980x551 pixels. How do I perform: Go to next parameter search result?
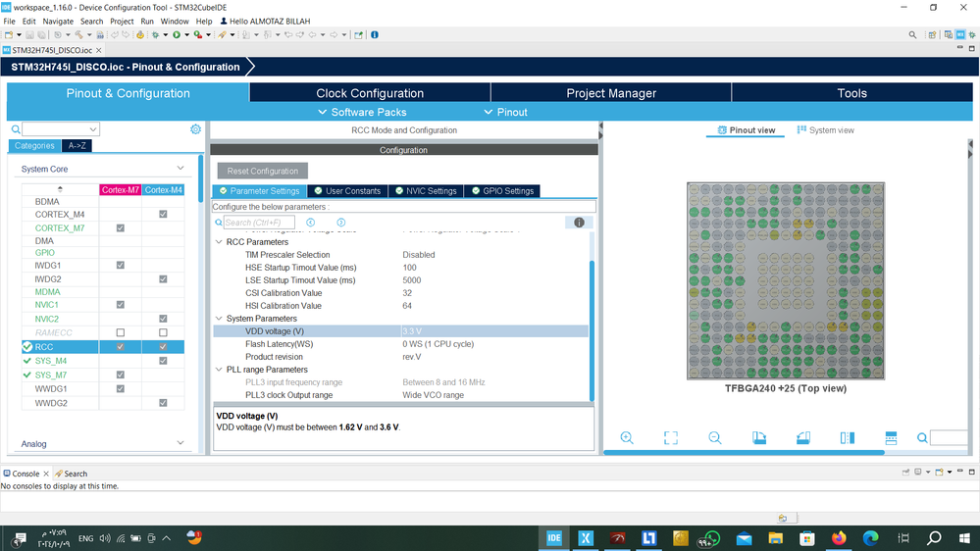(341, 223)
